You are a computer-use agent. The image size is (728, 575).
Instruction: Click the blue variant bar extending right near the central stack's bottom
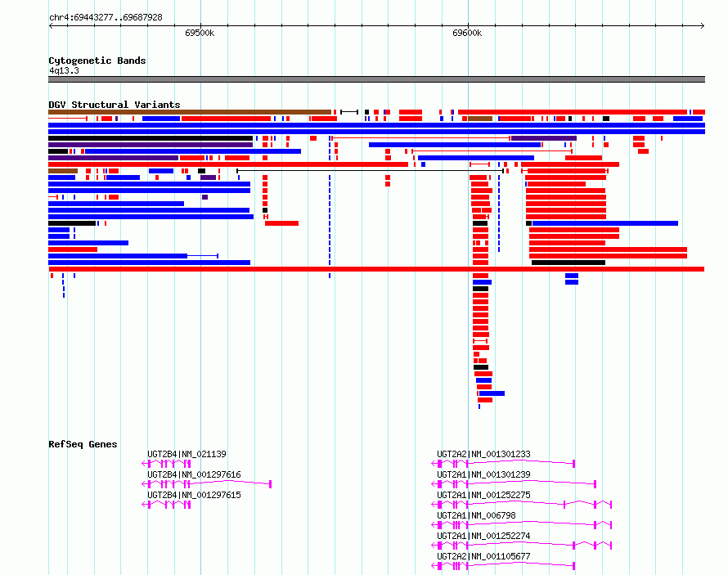(492, 393)
